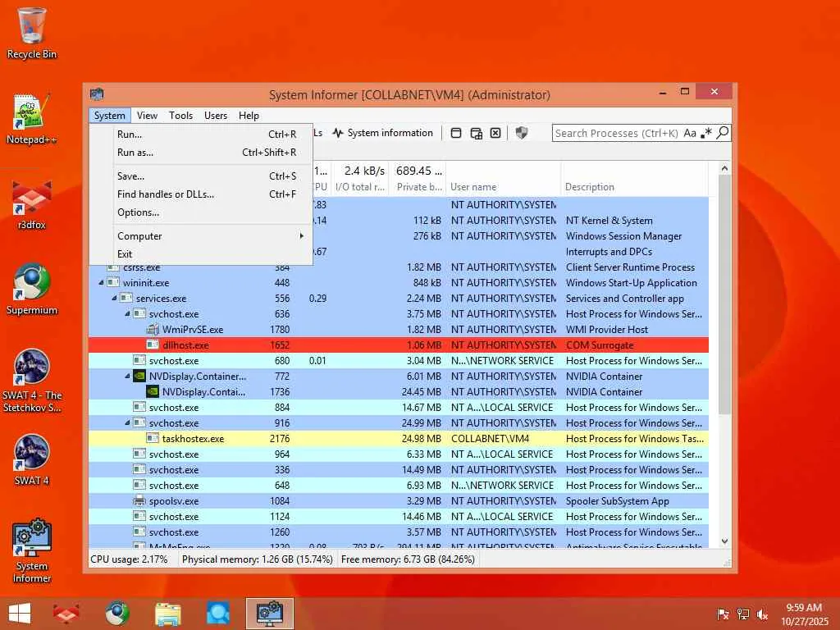Select the WmiPrvSE.exe process
This screenshot has height=630, width=840.
point(399,330)
